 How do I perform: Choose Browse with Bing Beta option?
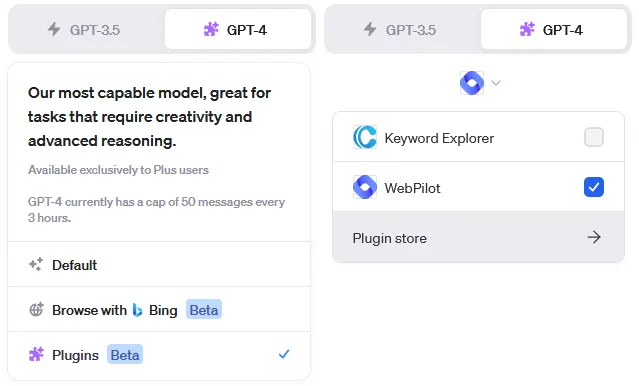(x=159, y=309)
